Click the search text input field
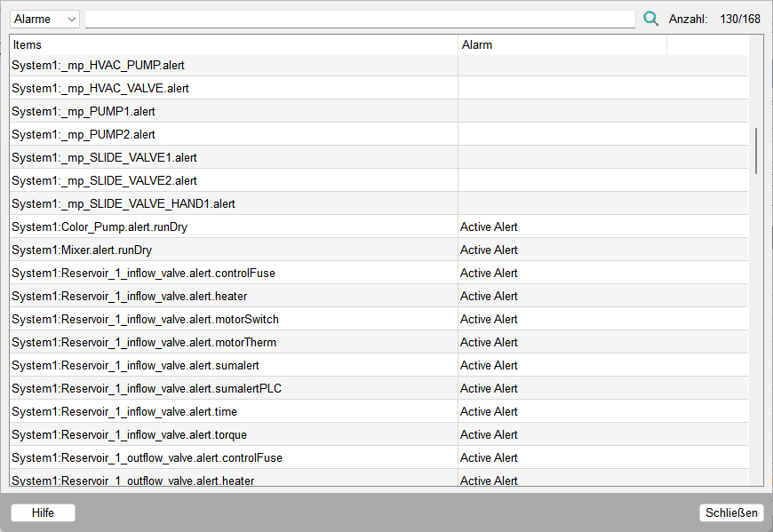773x532 pixels. pos(359,20)
